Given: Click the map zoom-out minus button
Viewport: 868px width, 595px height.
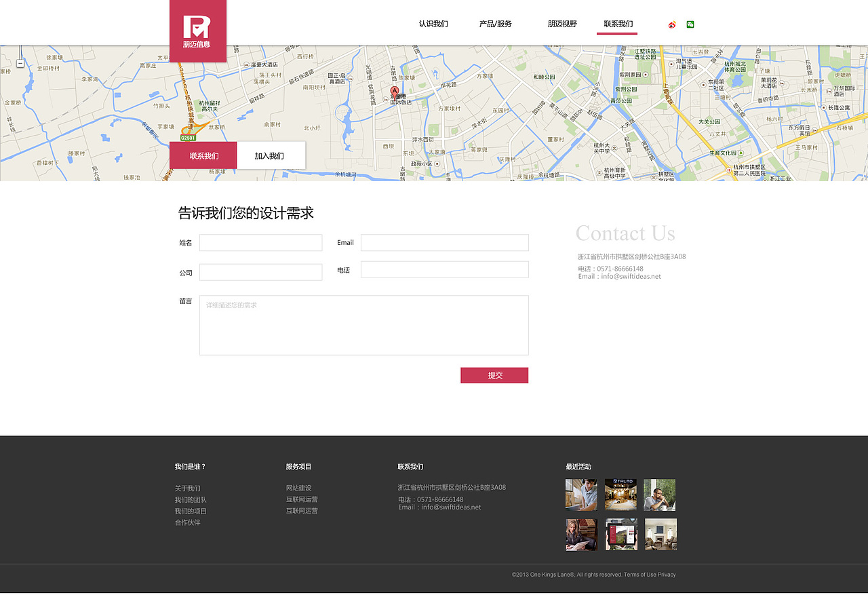Looking at the screenshot, I should [x=20, y=63].
